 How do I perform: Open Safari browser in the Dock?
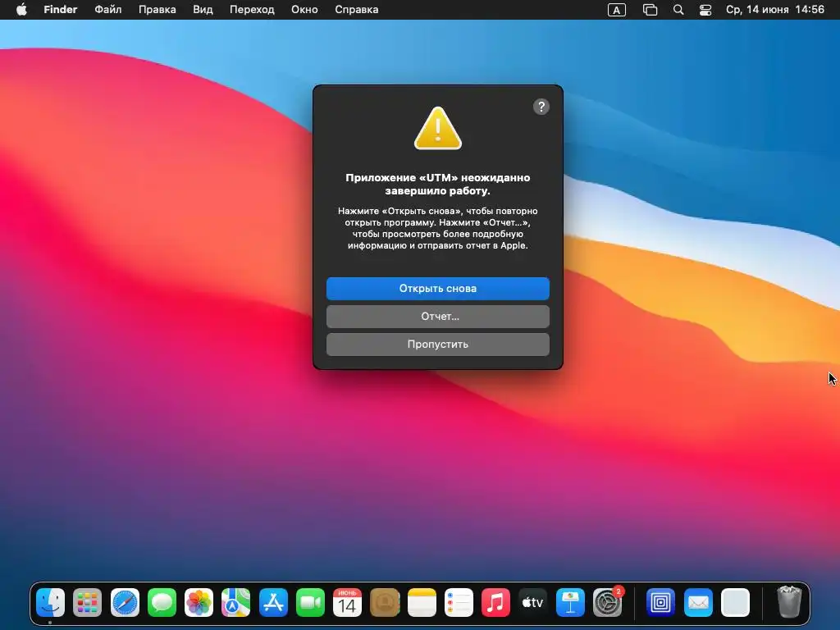point(125,602)
